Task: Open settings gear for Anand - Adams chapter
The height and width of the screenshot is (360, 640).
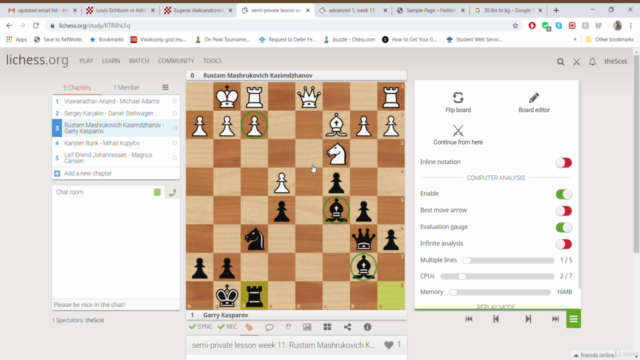Action: click(175, 101)
